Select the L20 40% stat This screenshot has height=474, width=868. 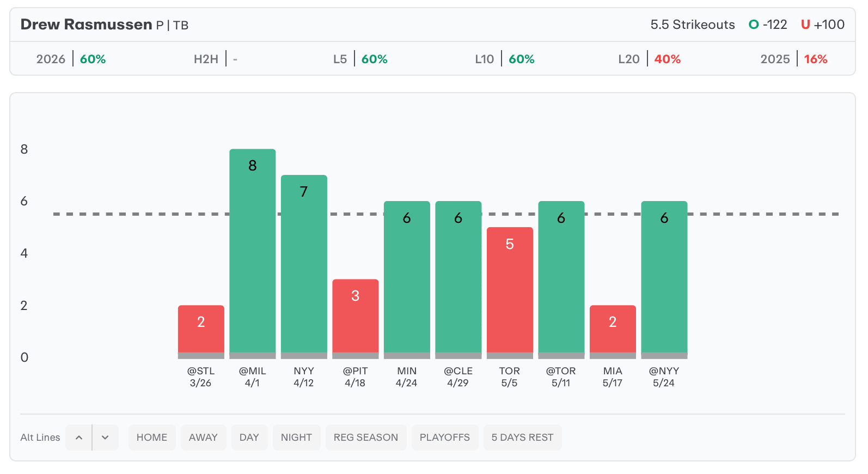(650, 59)
